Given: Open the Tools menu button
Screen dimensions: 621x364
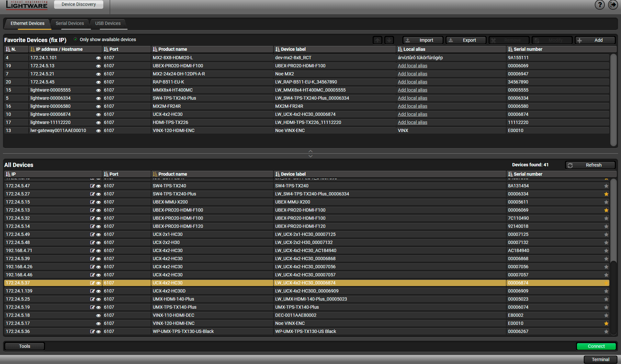Looking at the screenshot, I should (25, 346).
